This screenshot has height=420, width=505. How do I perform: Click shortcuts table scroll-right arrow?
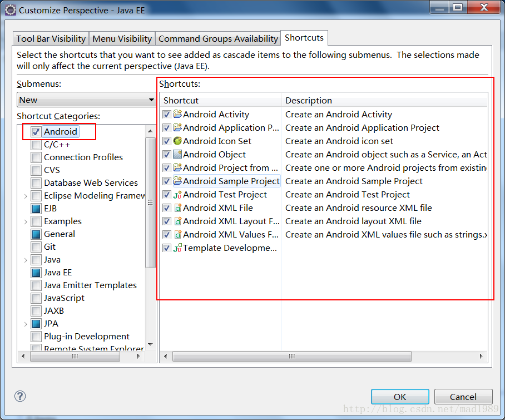click(481, 356)
